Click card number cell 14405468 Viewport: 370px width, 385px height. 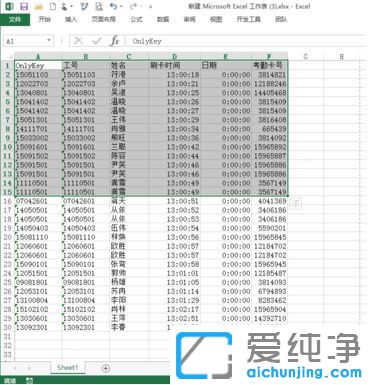point(269,93)
